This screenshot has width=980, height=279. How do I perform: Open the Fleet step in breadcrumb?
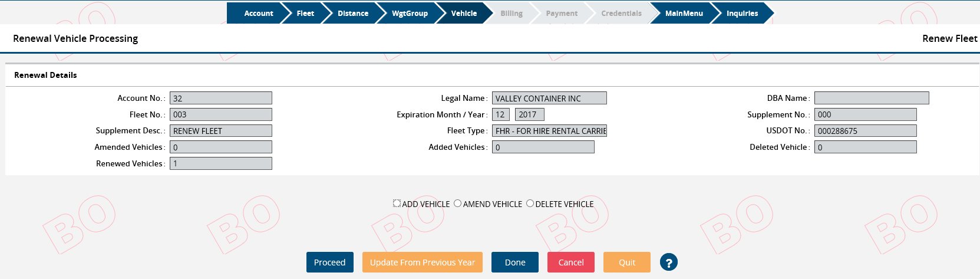pos(305,13)
